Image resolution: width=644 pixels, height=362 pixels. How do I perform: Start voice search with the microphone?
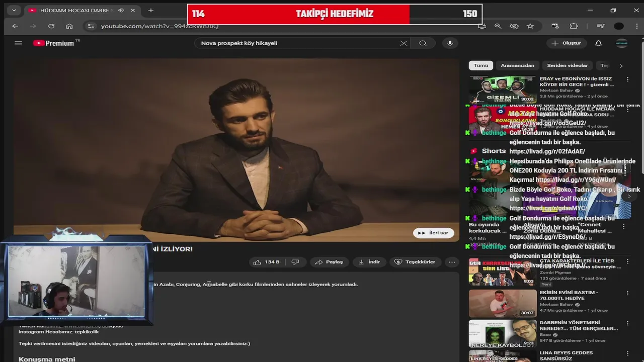click(450, 43)
